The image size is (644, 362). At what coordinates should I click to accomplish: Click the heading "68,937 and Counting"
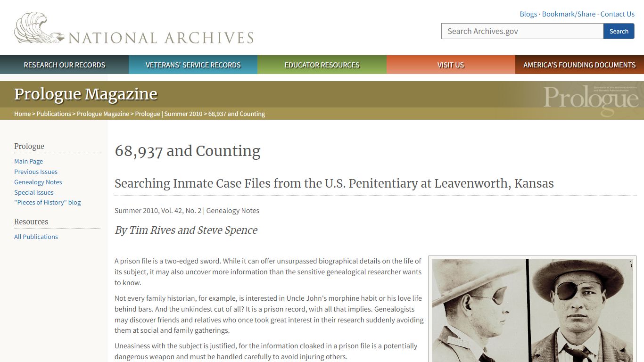[188, 151]
